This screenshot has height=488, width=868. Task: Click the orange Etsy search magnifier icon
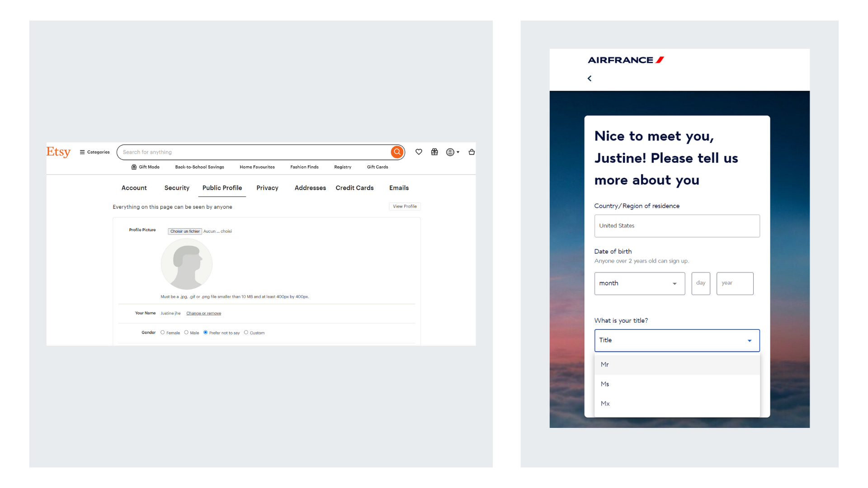click(x=397, y=152)
